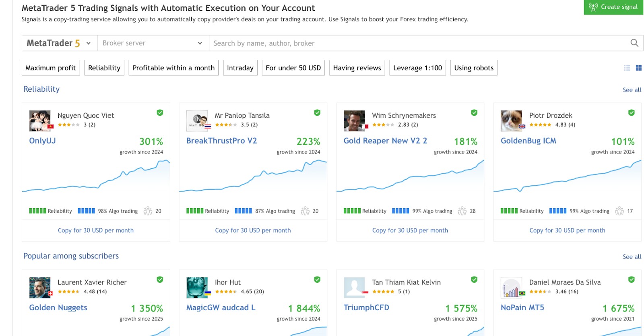This screenshot has width=644, height=336.
Task: Click verified shield on Golden Nuggets card
Action: [160, 280]
